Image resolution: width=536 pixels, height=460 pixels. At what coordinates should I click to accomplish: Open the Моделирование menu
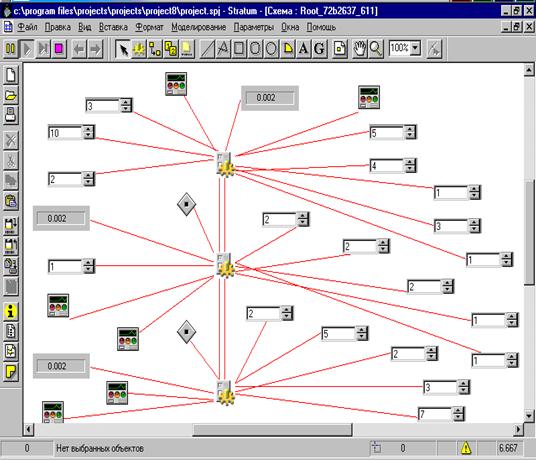click(x=199, y=27)
